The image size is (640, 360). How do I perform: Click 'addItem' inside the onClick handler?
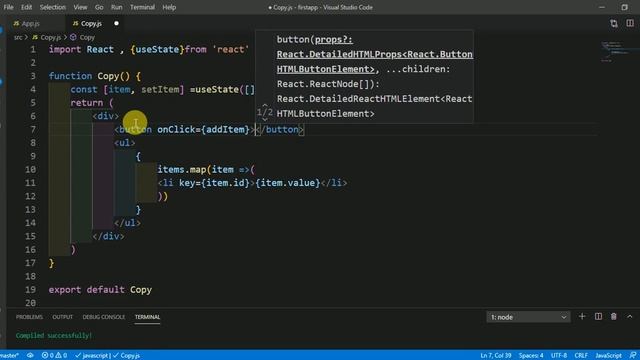point(225,129)
